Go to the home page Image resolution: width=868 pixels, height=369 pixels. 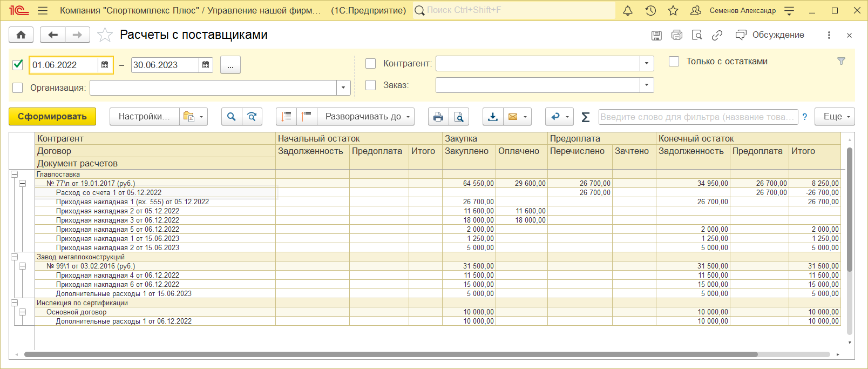[21, 35]
